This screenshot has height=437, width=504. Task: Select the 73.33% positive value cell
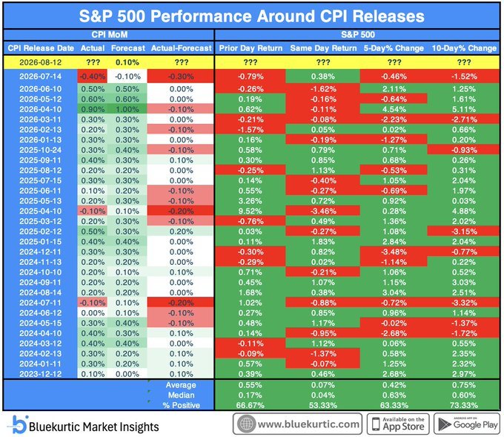pos(464,405)
